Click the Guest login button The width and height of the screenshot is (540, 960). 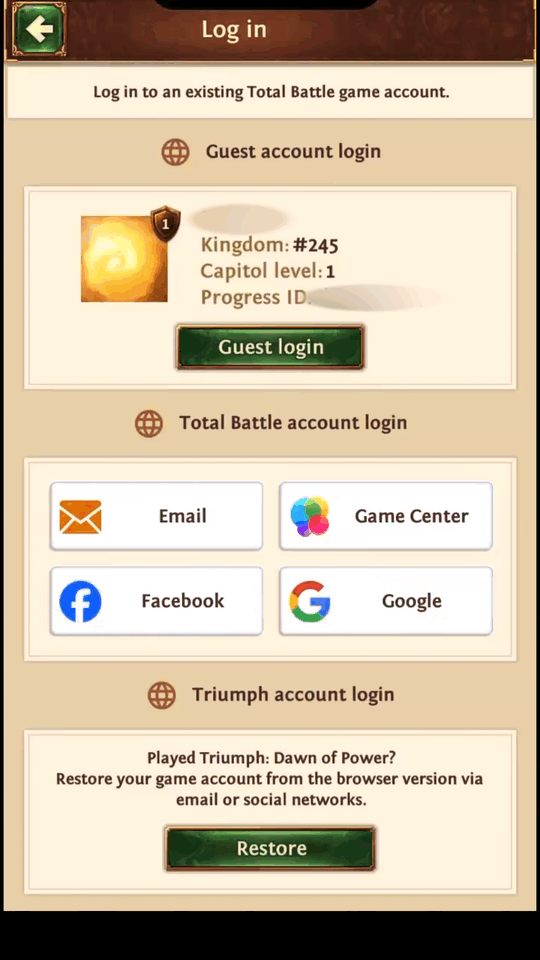(271, 347)
